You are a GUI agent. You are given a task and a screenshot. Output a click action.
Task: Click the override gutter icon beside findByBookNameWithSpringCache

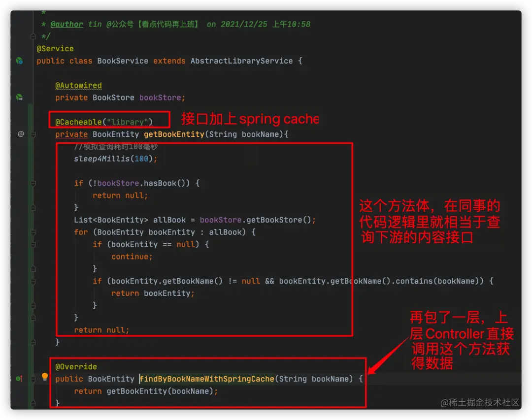click(19, 379)
